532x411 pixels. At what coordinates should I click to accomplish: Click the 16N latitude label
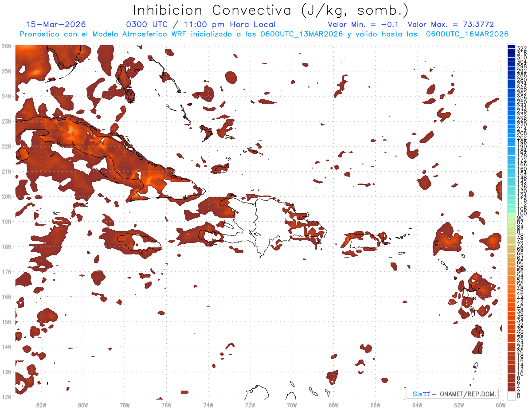click(x=6, y=296)
